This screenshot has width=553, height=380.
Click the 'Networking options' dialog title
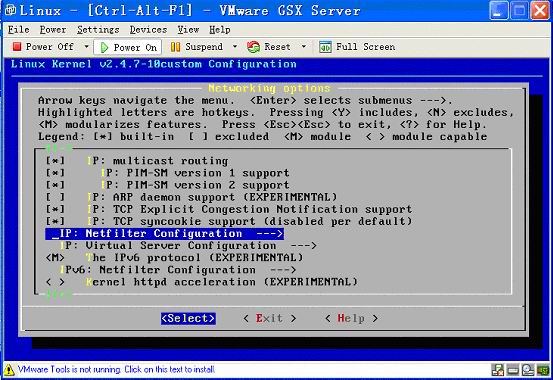(269, 88)
